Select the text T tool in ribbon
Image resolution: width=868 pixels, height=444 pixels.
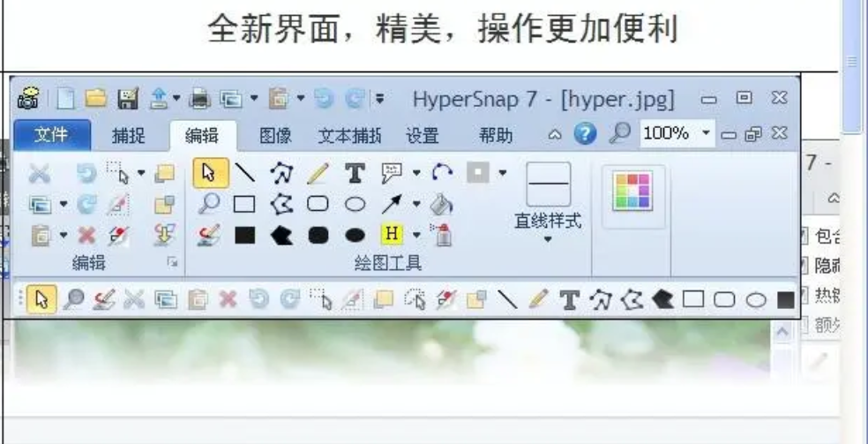pyautogui.click(x=355, y=173)
